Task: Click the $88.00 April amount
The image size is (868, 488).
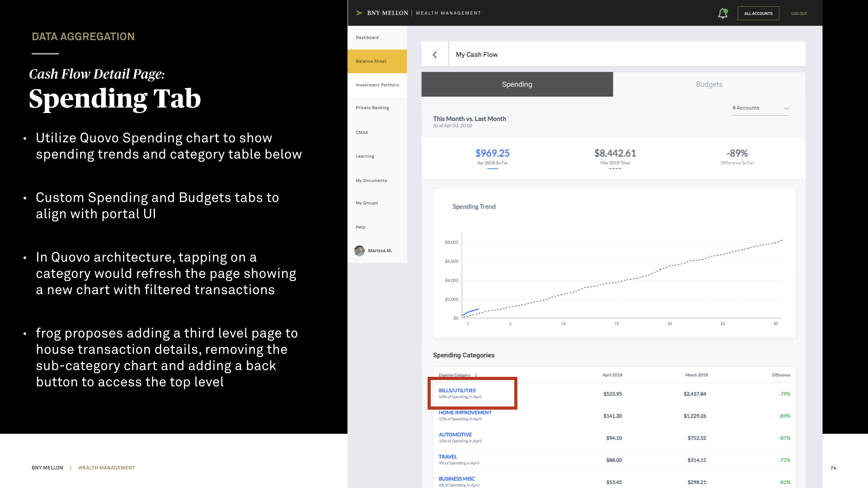Action: 613,460
